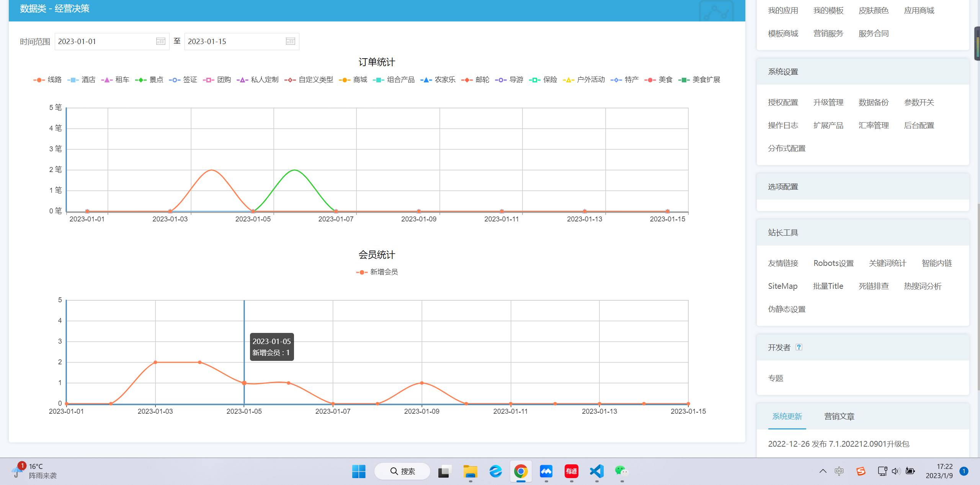Toggle the 线路 series in the order chart legend
Viewport: 980px width, 485px height.
47,80
